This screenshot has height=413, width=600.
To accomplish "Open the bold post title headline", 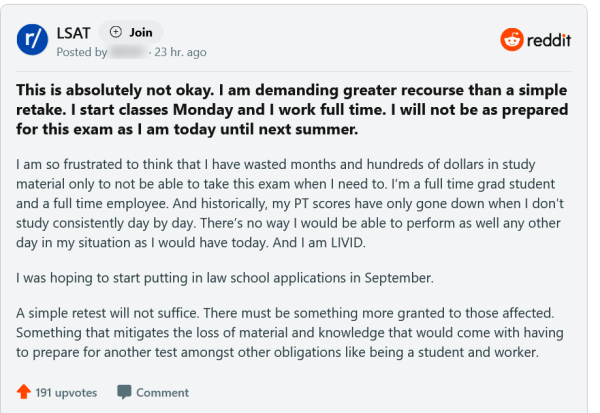I will point(292,110).
